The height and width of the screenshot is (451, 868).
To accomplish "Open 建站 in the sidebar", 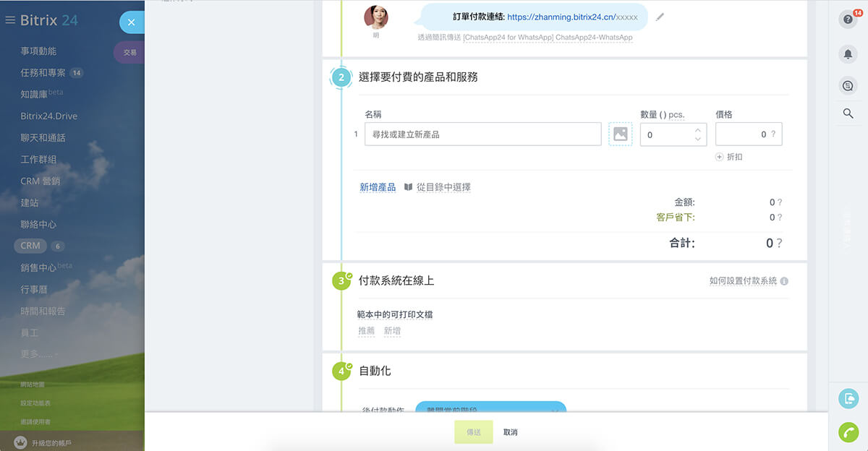I will click(30, 202).
